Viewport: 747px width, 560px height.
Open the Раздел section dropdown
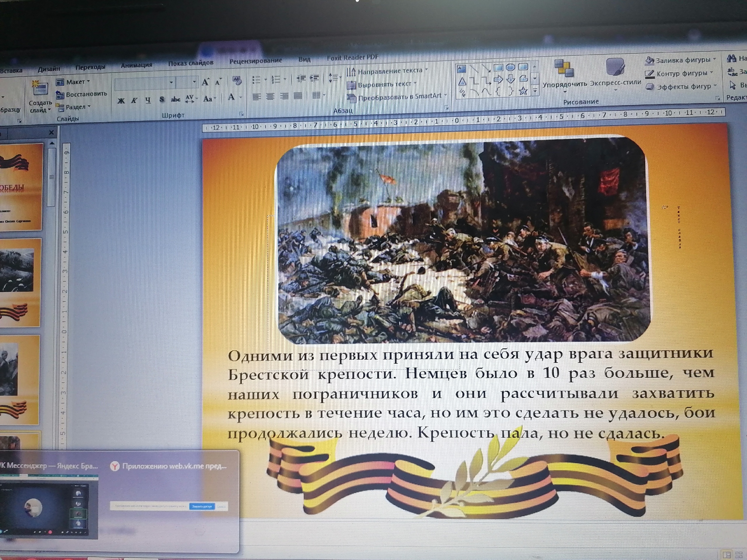click(74, 107)
